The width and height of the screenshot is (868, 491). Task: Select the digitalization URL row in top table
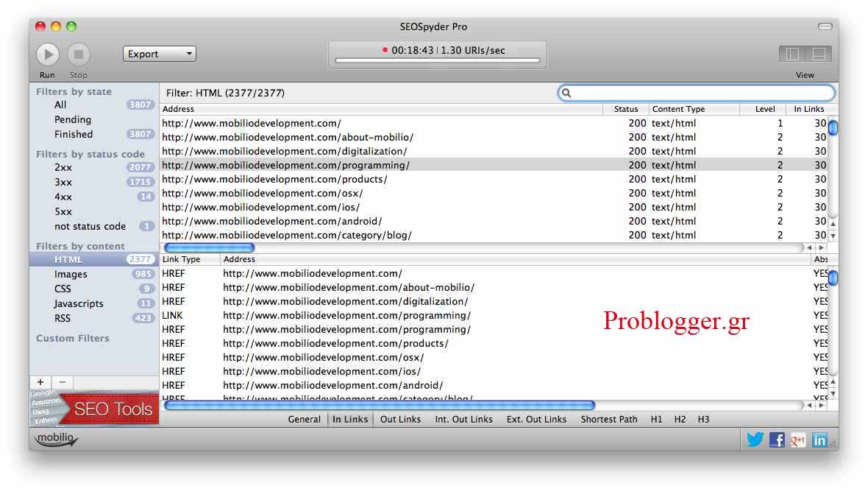[494, 152]
